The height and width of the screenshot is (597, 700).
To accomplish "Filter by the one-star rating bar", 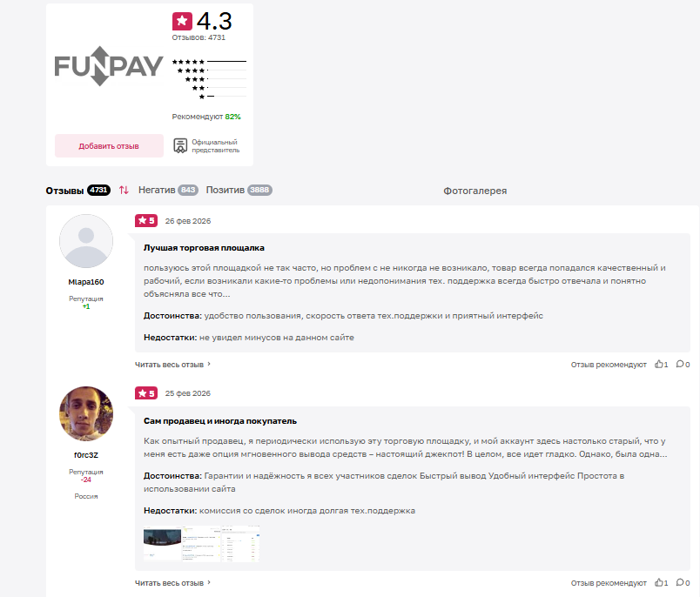I will pyautogui.click(x=222, y=97).
